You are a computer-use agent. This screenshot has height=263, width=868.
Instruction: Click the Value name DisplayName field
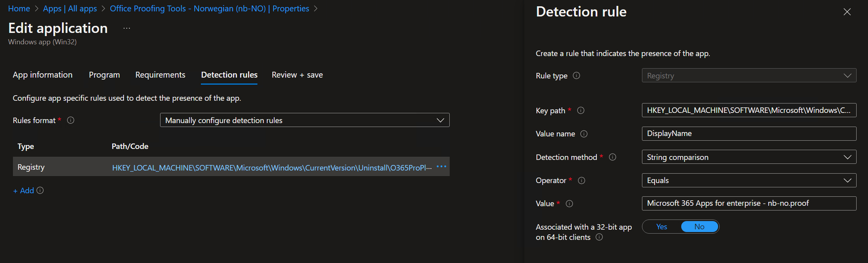(749, 133)
